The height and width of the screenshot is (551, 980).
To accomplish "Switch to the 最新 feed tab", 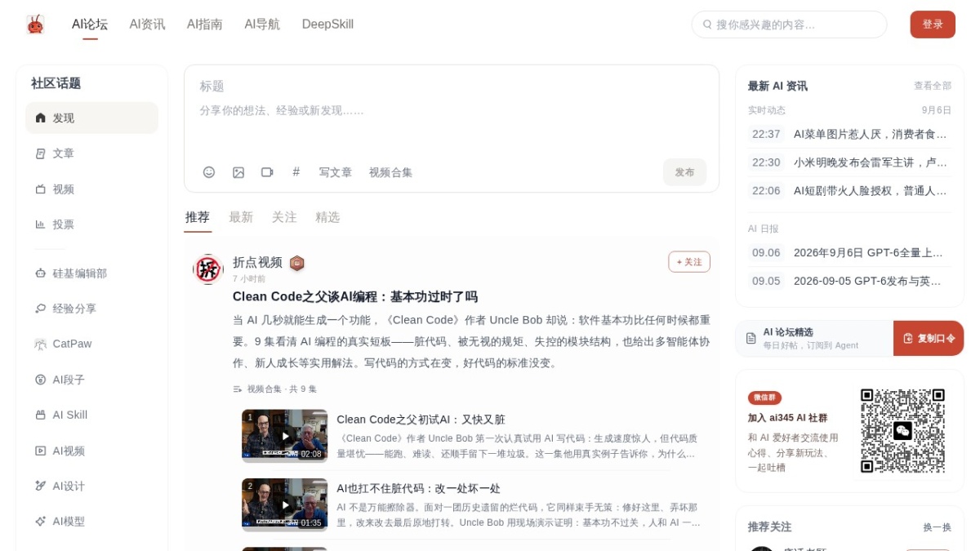I will [241, 217].
